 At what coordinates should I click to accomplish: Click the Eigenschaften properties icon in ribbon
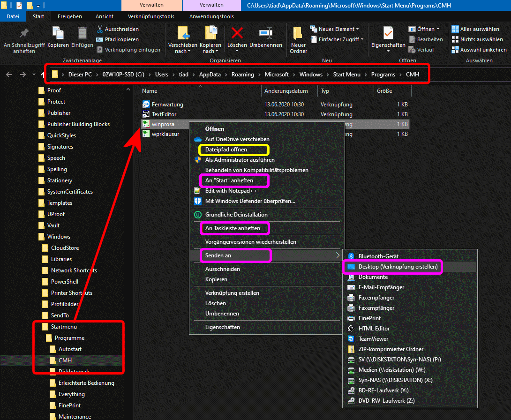(x=388, y=34)
